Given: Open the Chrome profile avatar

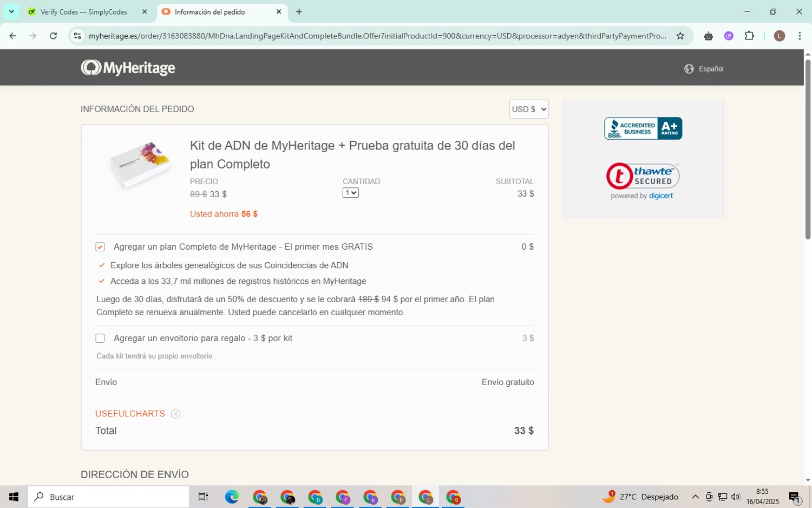Looking at the screenshot, I should (780, 36).
